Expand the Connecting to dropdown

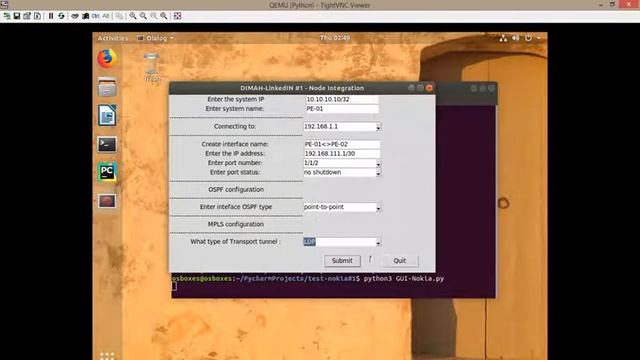(378, 127)
